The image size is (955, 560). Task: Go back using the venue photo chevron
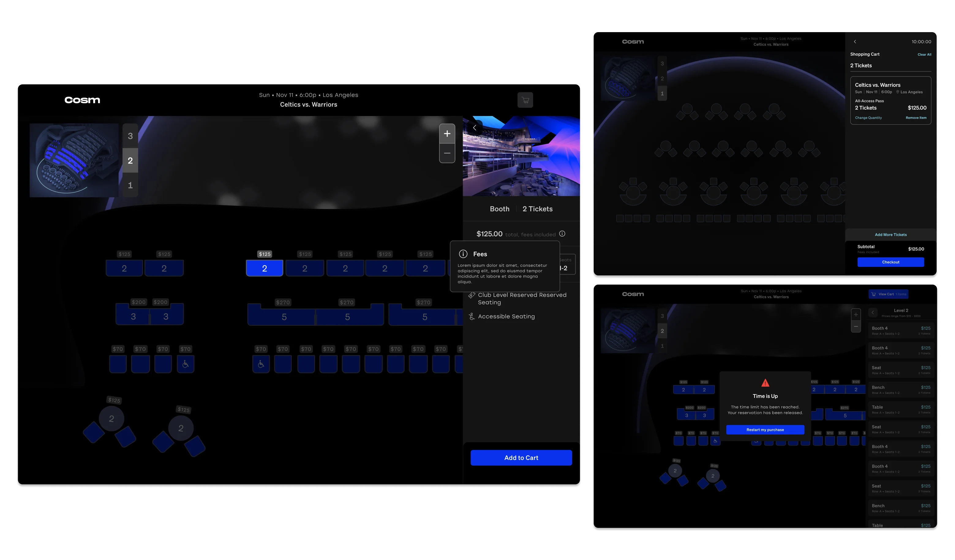pos(475,128)
